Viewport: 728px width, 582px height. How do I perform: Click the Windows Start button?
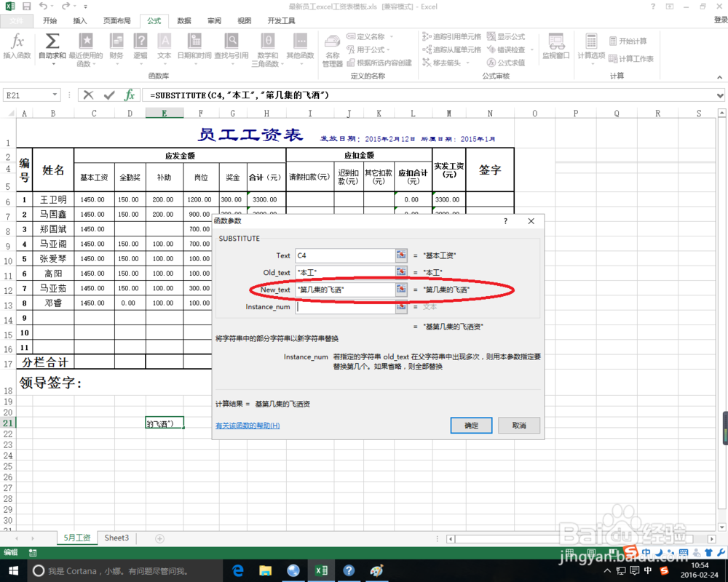tap(13, 570)
